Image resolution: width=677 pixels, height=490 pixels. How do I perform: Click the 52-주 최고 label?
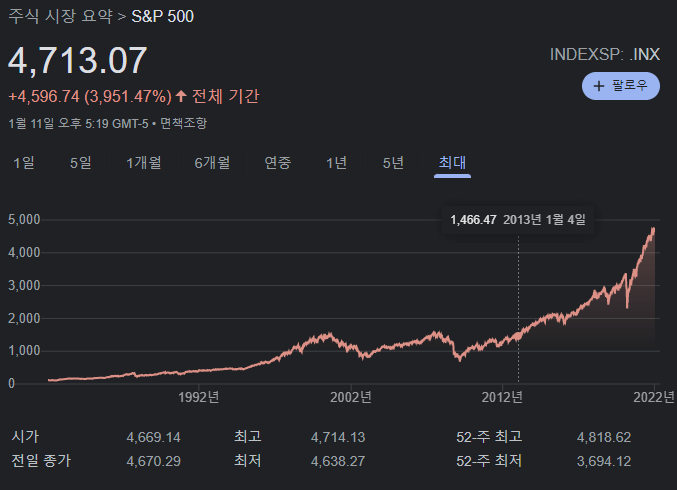tap(489, 436)
